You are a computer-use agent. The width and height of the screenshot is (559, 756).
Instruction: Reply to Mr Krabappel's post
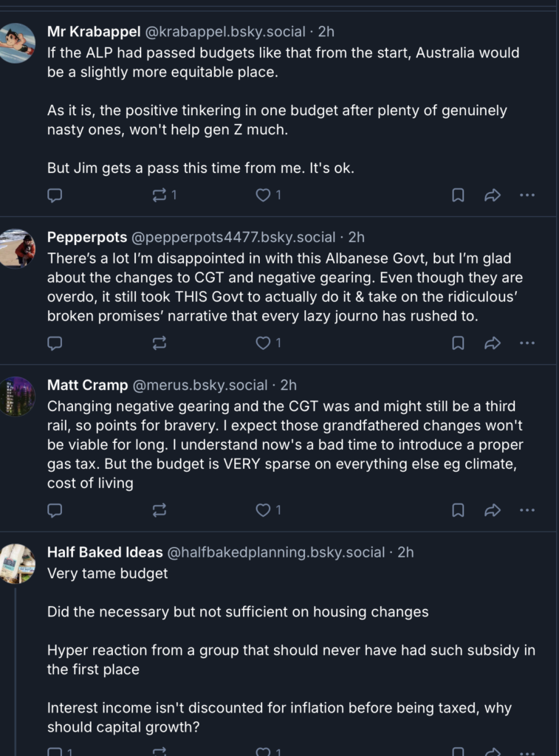[x=55, y=195]
